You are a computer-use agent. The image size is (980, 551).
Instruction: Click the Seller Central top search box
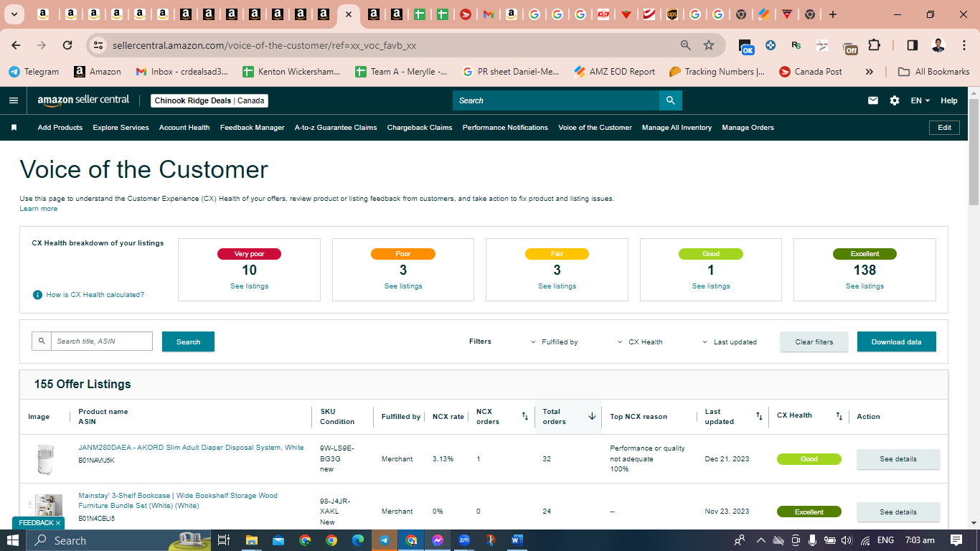[556, 100]
